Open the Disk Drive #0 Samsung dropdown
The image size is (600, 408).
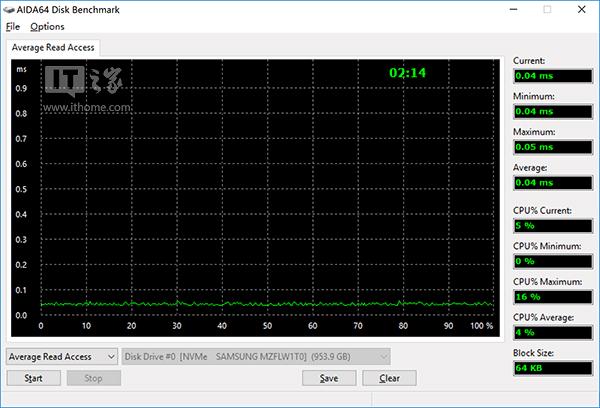pyautogui.click(x=256, y=357)
